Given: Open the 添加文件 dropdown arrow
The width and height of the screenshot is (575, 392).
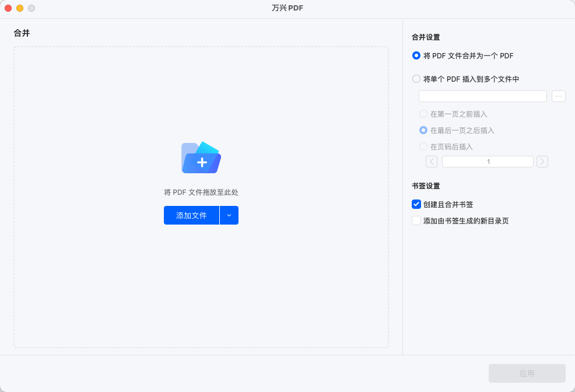Looking at the screenshot, I should [x=229, y=215].
